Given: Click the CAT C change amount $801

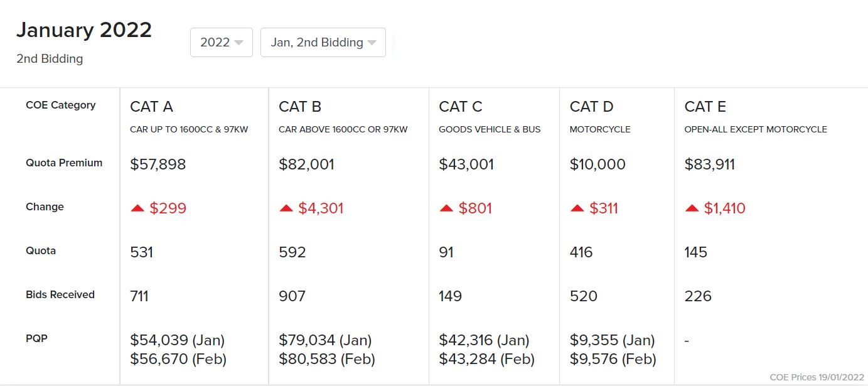Looking at the screenshot, I should tap(475, 208).
